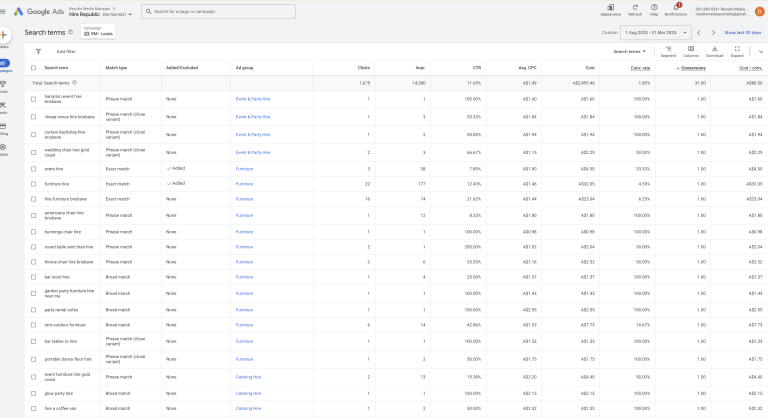
Task: Click search term bunnings chair hire
Action: click(63, 232)
